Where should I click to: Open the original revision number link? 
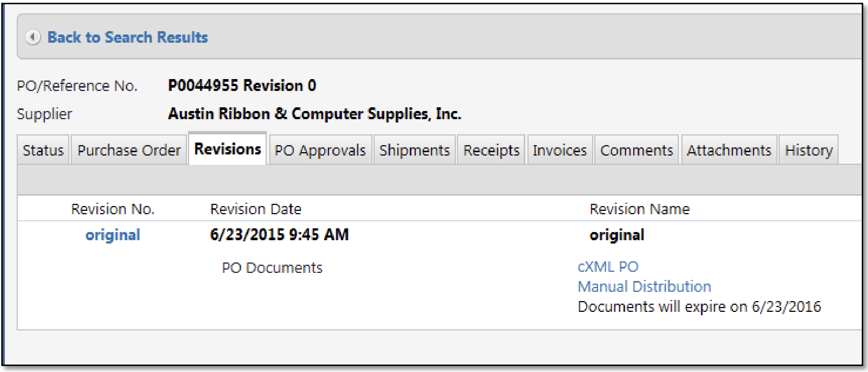[113, 235]
